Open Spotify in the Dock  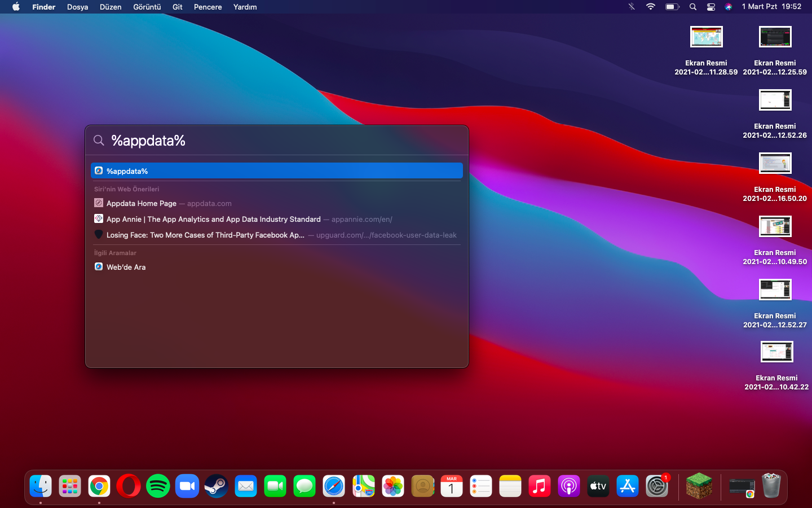[x=158, y=486]
